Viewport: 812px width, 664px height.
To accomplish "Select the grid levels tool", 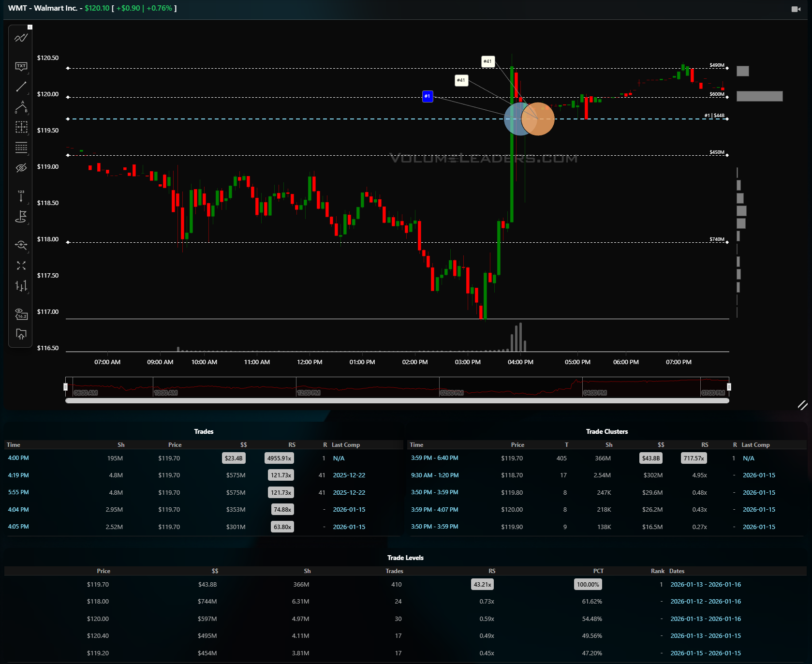I will (21, 148).
